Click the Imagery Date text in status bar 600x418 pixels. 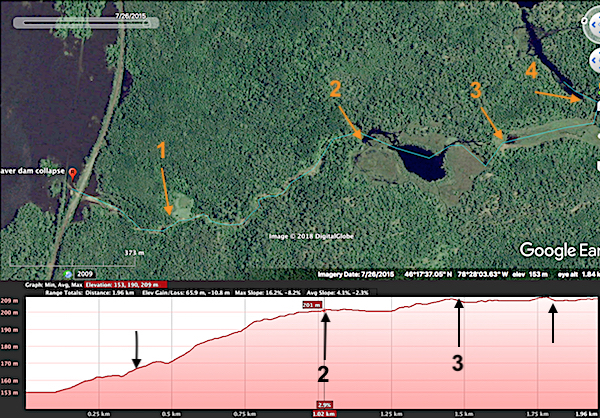pyautogui.click(x=346, y=272)
